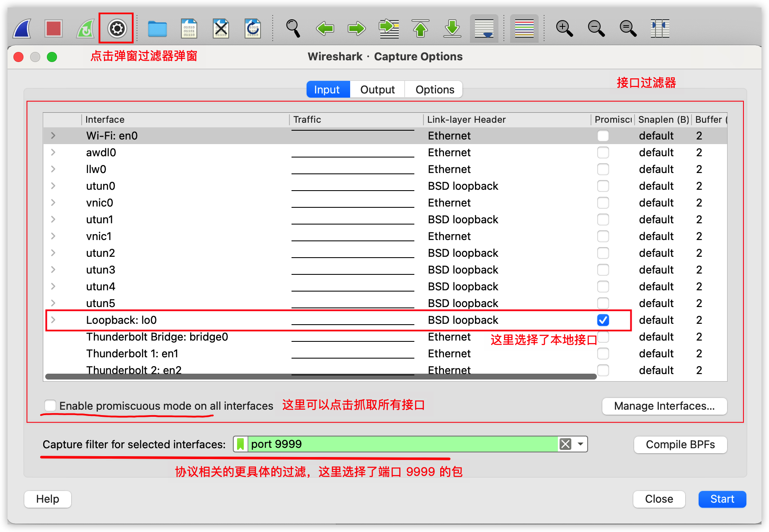Switch to the Output tab
769x532 pixels.
(x=377, y=89)
